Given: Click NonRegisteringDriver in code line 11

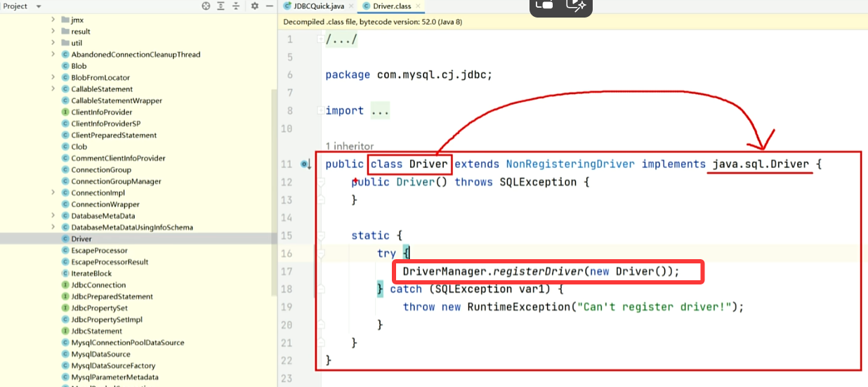Looking at the screenshot, I should tap(570, 164).
